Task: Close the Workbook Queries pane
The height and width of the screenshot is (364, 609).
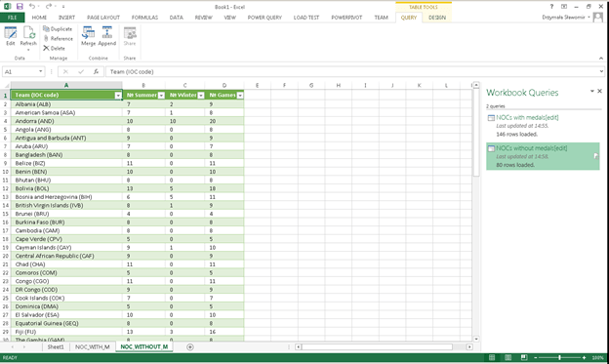Action: [599, 91]
